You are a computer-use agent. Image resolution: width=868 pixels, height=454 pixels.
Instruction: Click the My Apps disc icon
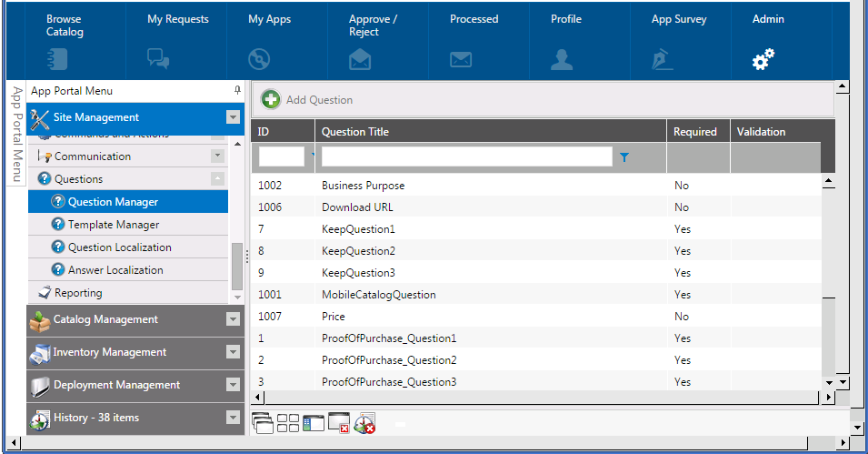(259, 59)
